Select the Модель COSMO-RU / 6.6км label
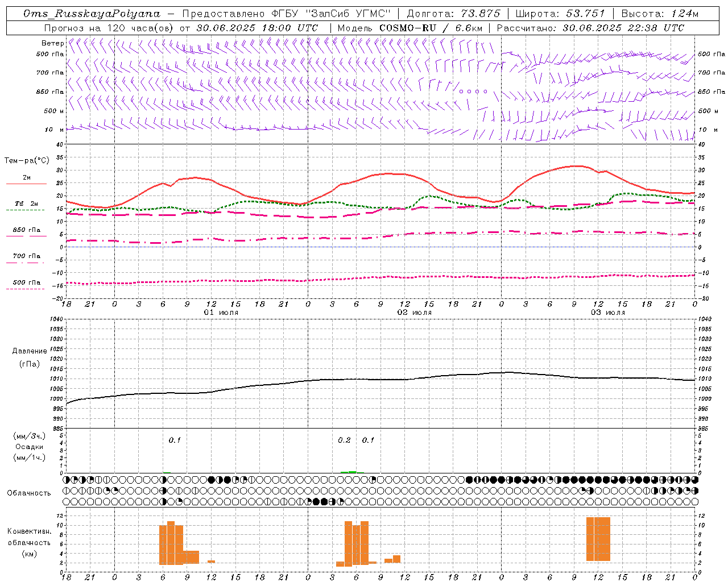Screen dimensions: 728x582 pyautogui.click(x=410, y=27)
